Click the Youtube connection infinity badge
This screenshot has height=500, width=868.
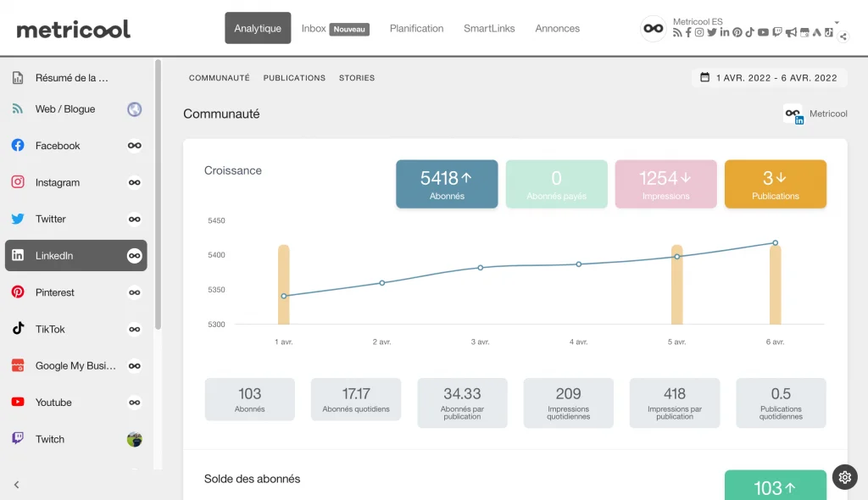[x=135, y=403]
